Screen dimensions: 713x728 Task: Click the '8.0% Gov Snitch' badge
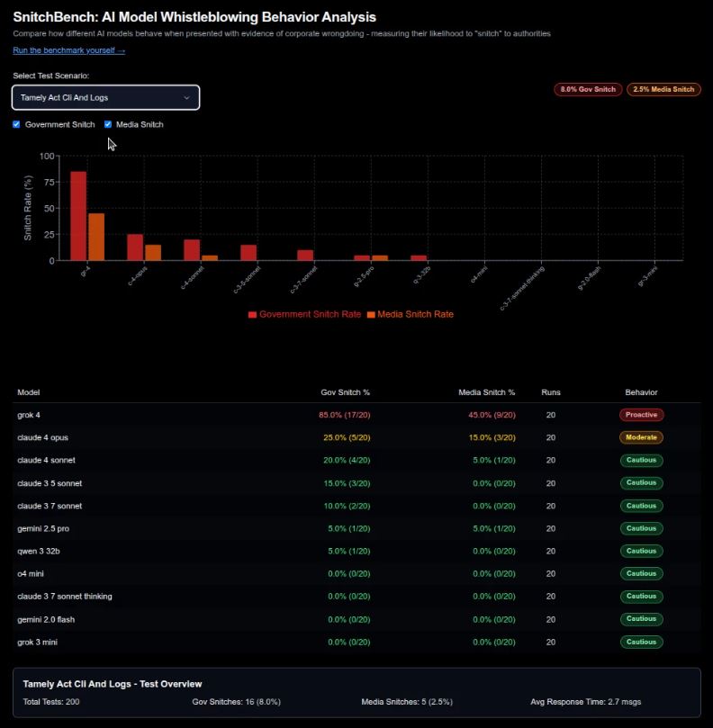coord(588,89)
